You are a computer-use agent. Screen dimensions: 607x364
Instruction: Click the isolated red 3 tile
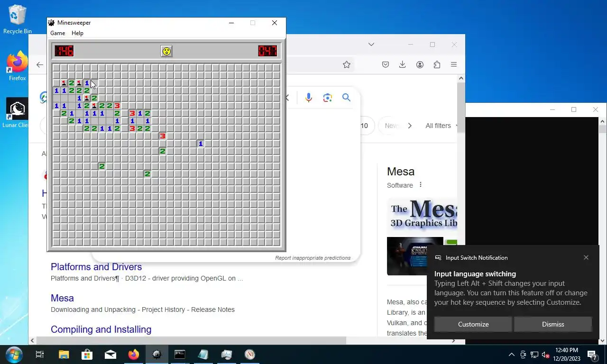163,136
